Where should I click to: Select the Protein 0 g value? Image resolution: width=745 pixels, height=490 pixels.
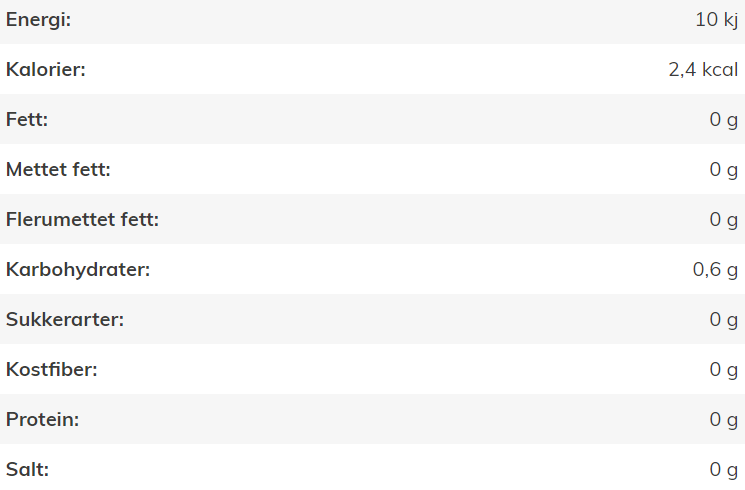(724, 420)
